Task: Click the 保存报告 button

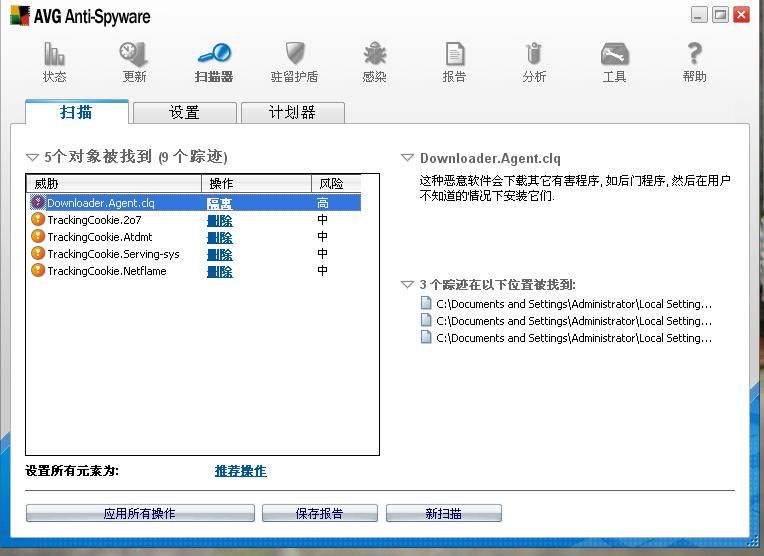Action: (x=320, y=513)
